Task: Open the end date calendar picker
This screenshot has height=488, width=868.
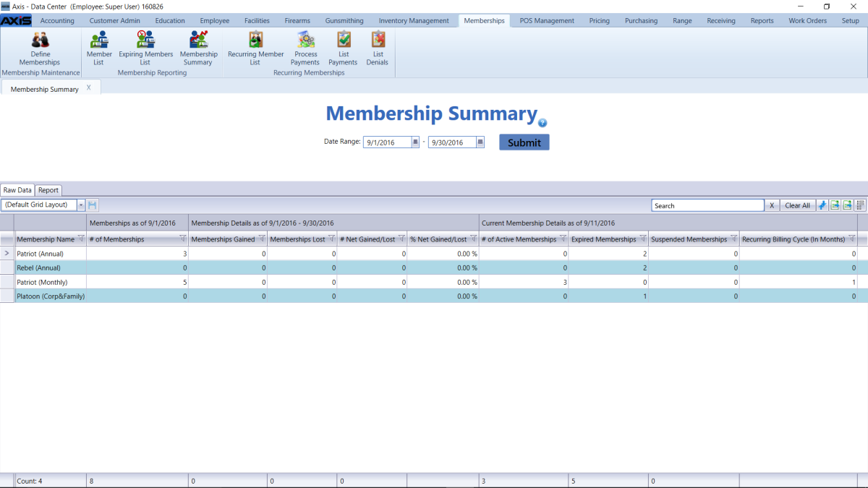Action: (480, 142)
